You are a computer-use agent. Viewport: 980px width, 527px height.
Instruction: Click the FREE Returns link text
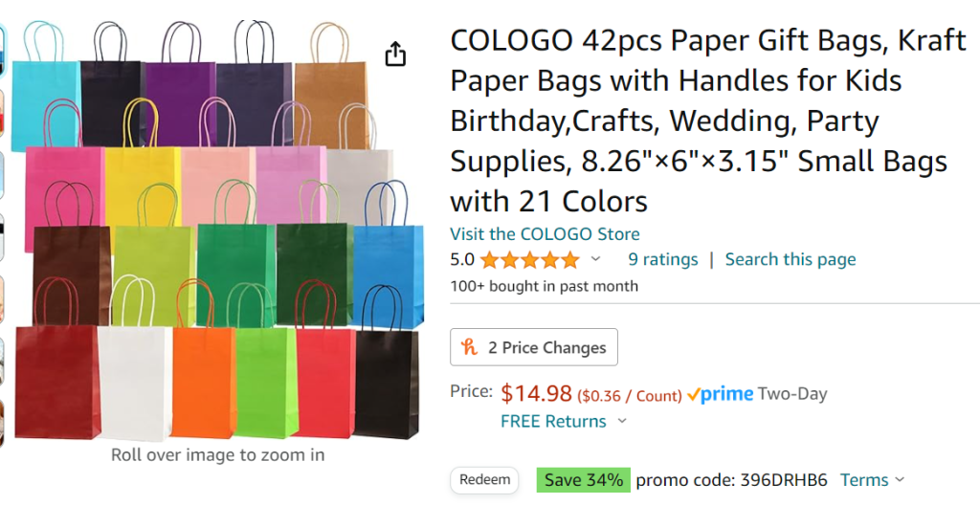click(553, 422)
